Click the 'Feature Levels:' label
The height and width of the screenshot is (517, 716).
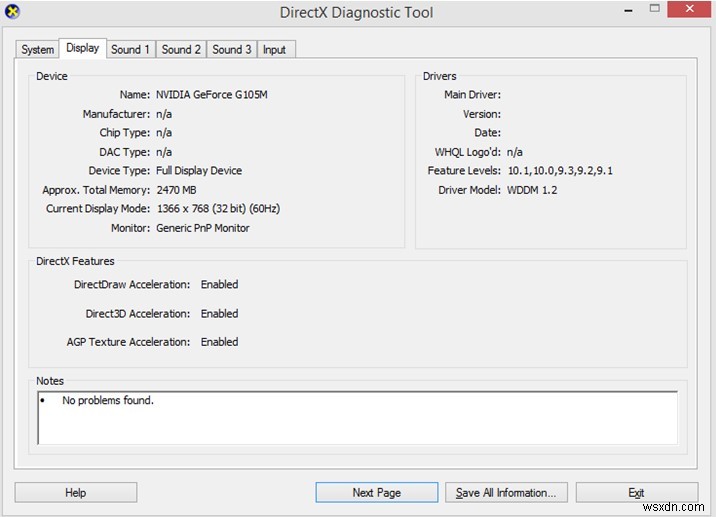pyautogui.click(x=464, y=171)
